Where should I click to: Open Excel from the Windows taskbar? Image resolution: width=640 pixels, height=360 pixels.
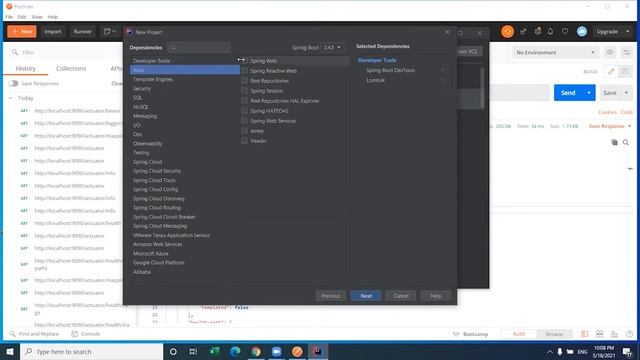(x=214, y=351)
